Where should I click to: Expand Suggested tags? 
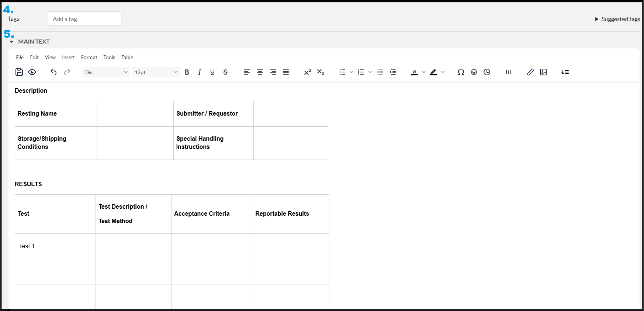click(617, 19)
